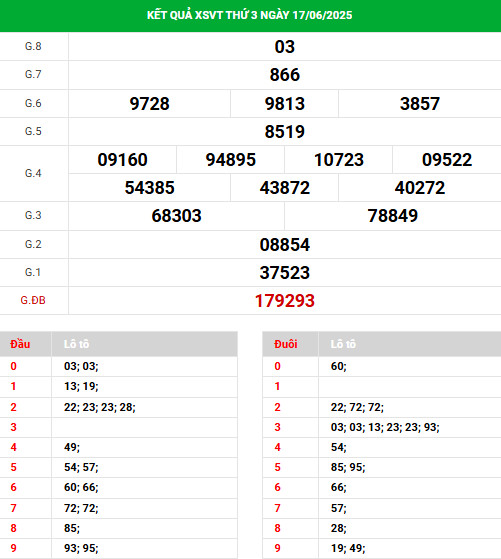Viewport: 501px width, 559px height.
Task: Click G.2 result 08854
Action: [x=285, y=245]
